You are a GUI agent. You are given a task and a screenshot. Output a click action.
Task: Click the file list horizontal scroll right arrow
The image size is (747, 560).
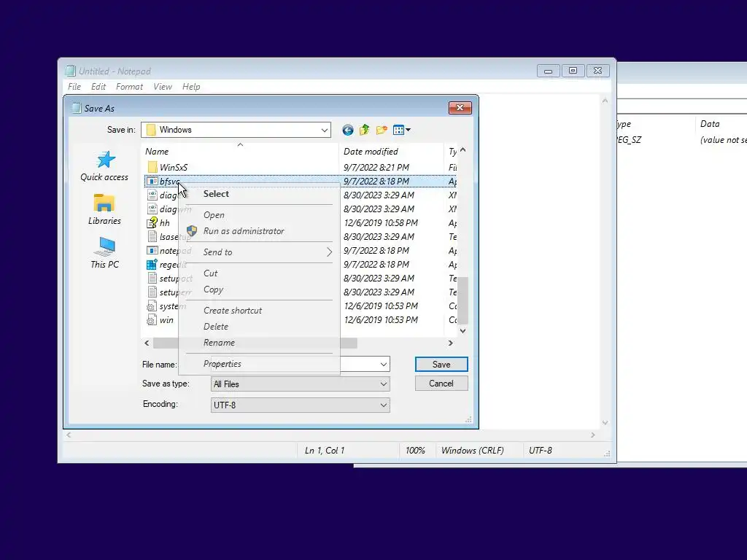[x=450, y=343]
